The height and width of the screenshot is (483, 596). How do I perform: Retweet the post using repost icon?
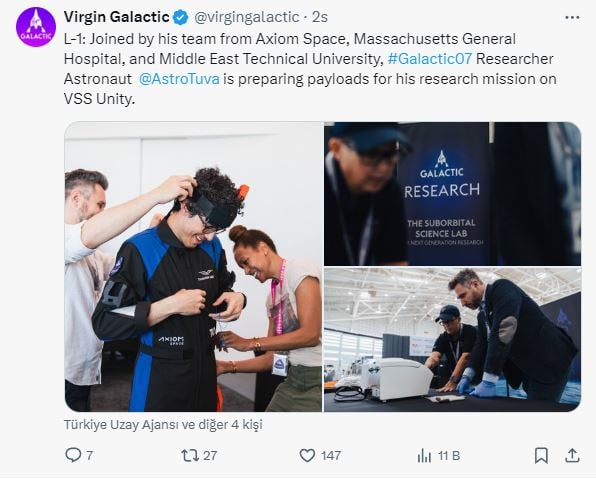[190, 455]
